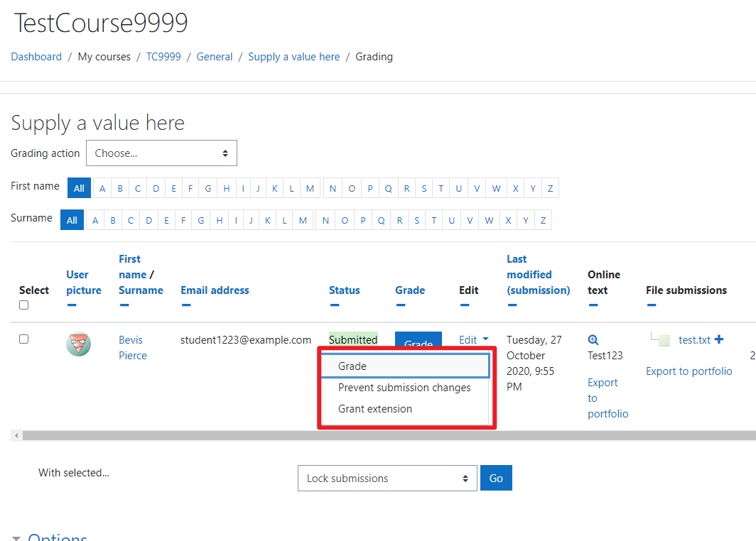
Task: Click Export to portfolio under Online text
Action: pyautogui.click(x=607, y=398)
